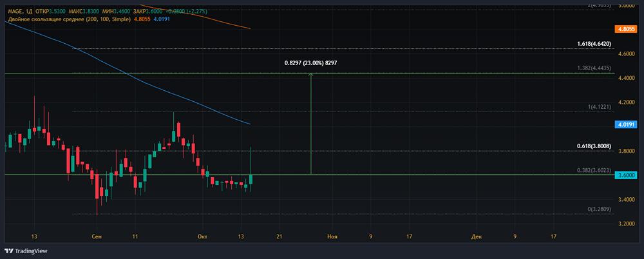Select the MAGE symbol label
Image resolution: width=644 pixels, height=259 pixels.
14,12
